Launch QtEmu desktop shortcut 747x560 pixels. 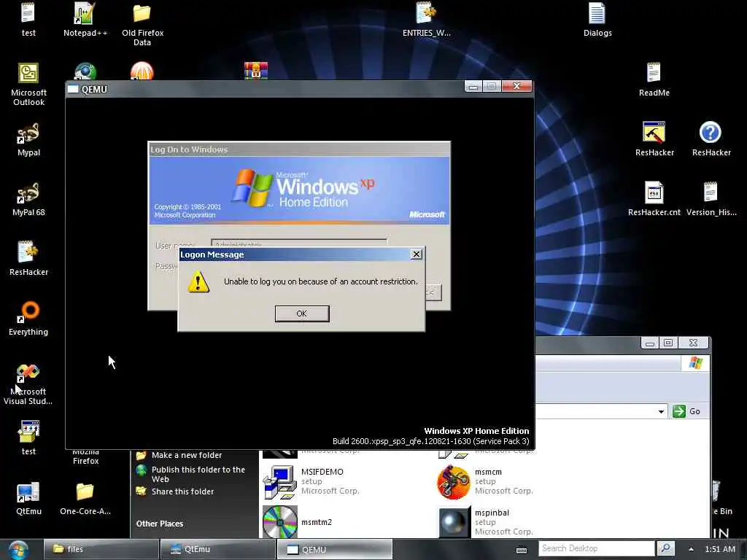(28, 498)
